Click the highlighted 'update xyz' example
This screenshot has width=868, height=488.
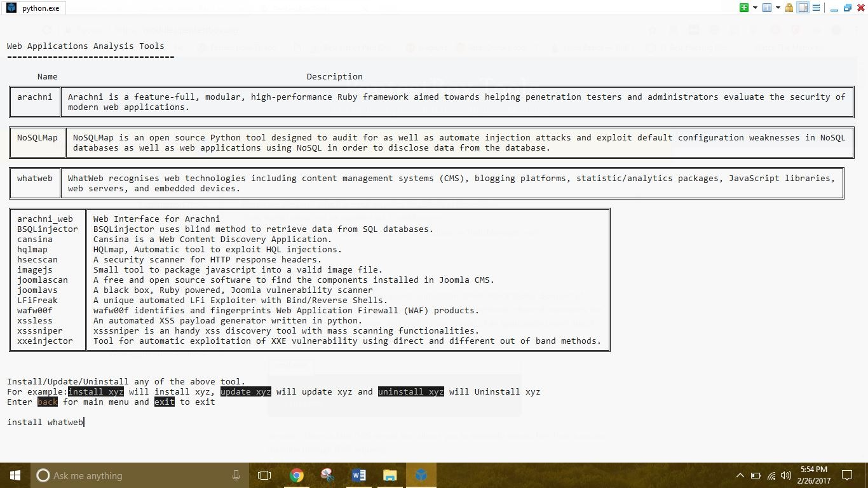point(246,391)
